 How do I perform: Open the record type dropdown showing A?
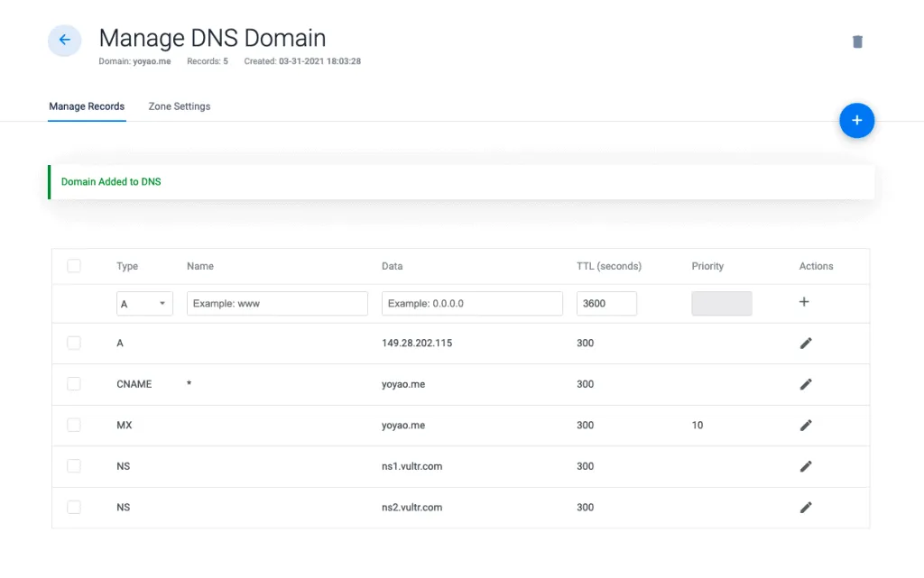[x=144, y=303]
